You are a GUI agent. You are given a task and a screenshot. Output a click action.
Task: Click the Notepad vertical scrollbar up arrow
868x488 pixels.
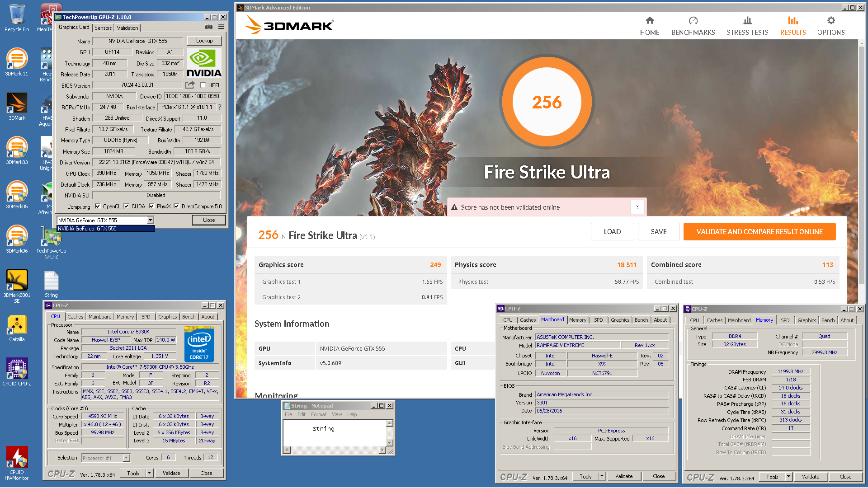(x=390, y=423)
